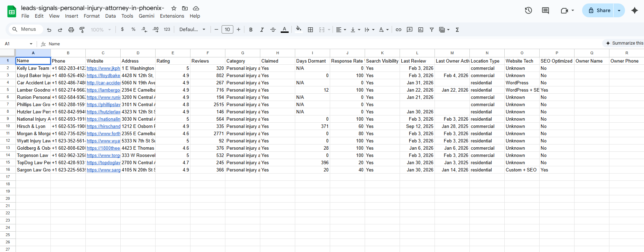Open the borders tool
644x252 pixels.
[310, 30]
